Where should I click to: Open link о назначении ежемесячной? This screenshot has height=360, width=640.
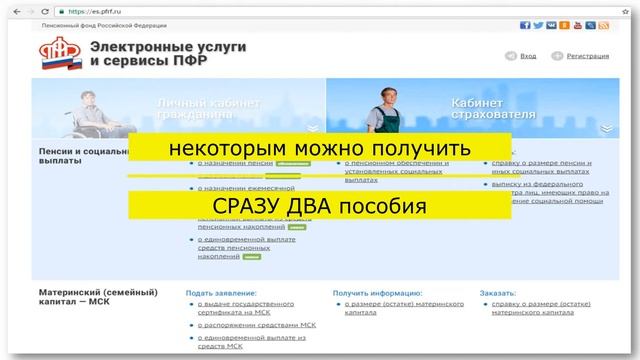tap(246, 188)
